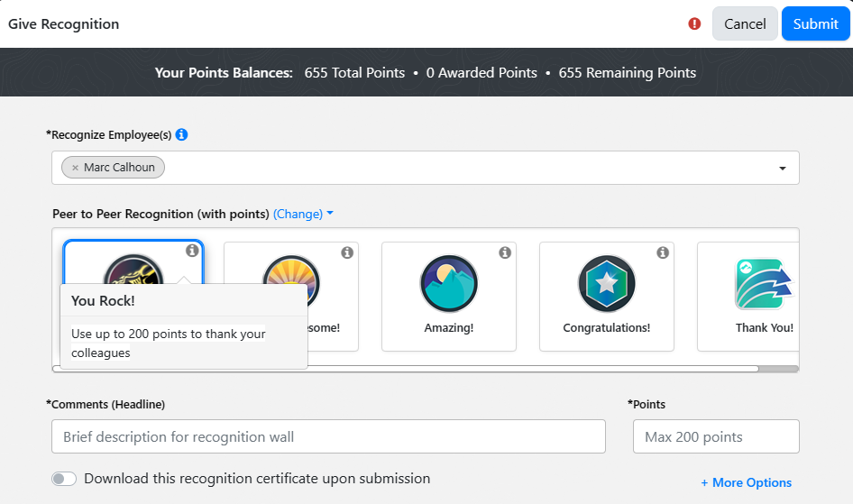This screenshot has width=853, height=504.
Task: Click the Points input field
Action: [x=716, y=436]
